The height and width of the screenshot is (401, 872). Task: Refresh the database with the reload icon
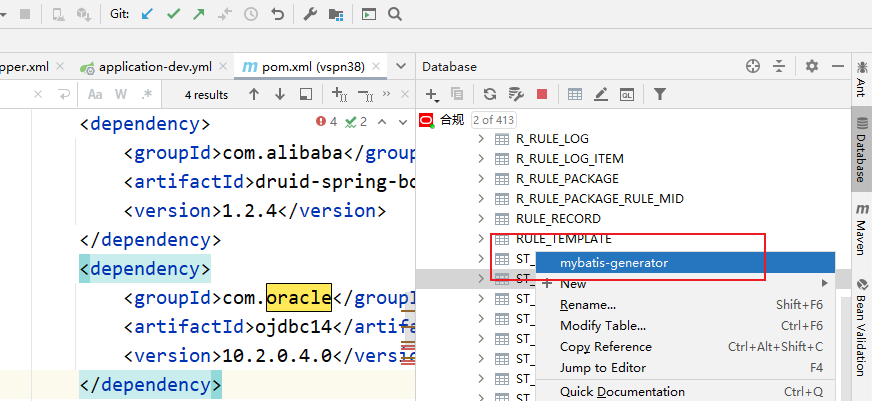490,94
